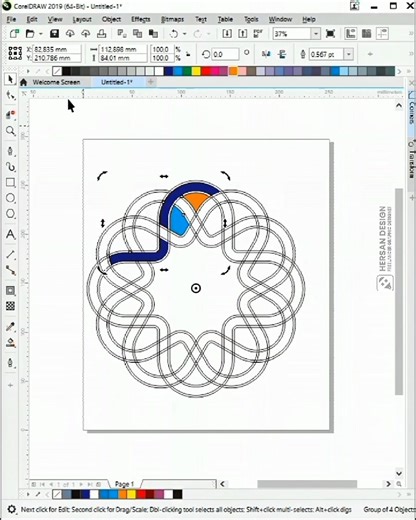Select the Shape tool
Viewport: 416px width, 520px height.
10,96
